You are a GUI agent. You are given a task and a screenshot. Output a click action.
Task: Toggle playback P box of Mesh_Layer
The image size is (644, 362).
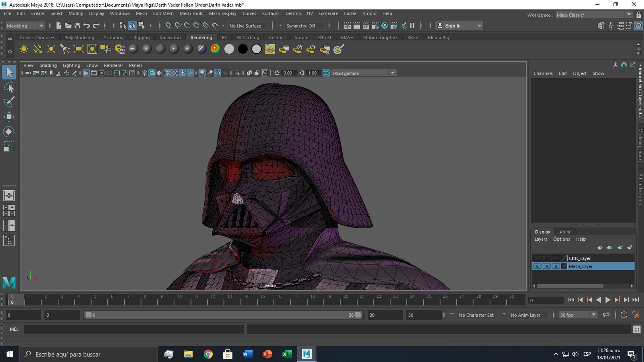tap(547, 266)
